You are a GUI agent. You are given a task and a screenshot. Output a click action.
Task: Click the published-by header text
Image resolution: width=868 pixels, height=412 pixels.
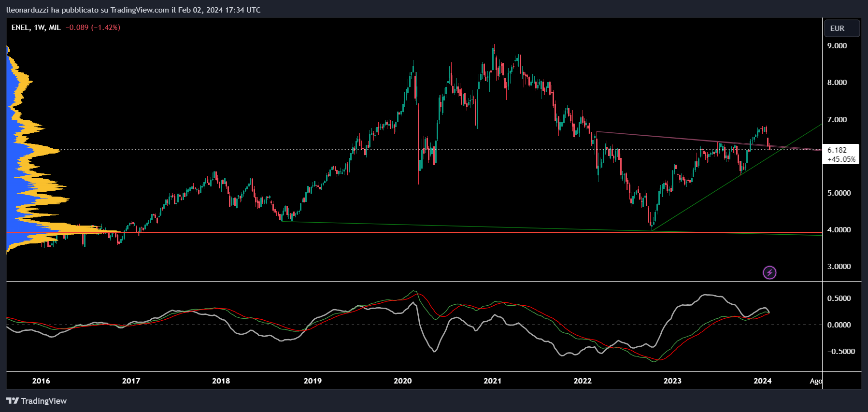[133, 10]
